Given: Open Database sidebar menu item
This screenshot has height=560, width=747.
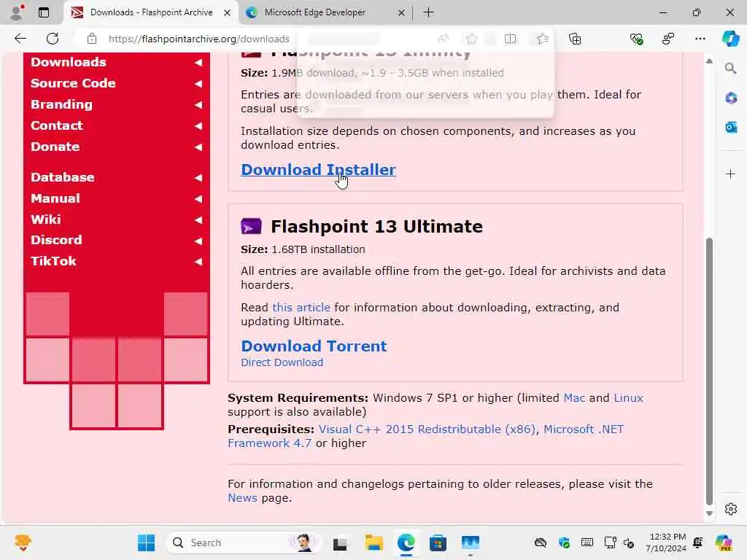Looking at the screenshot, I should point(116,177).
